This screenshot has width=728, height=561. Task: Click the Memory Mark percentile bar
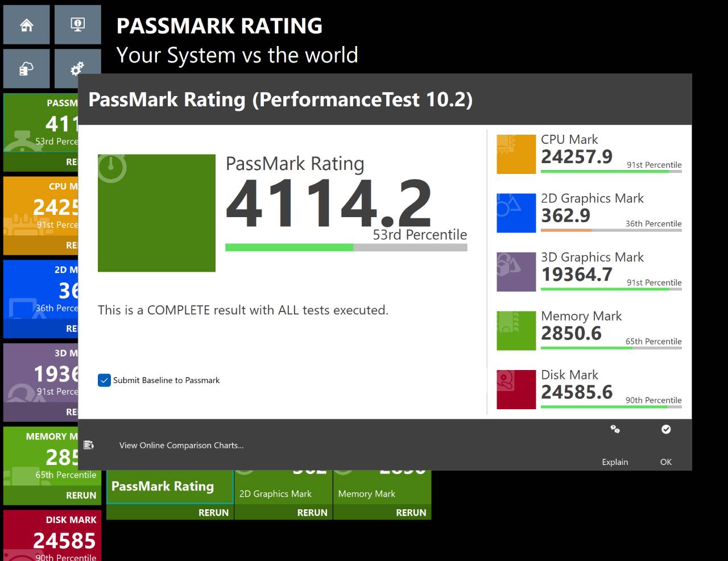point(611,348)
